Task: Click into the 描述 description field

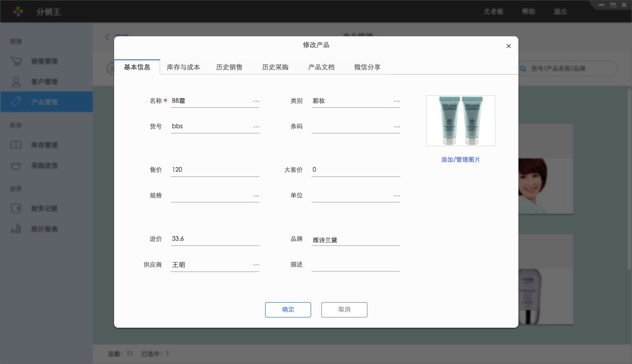Action: click(x=356, y=265)
